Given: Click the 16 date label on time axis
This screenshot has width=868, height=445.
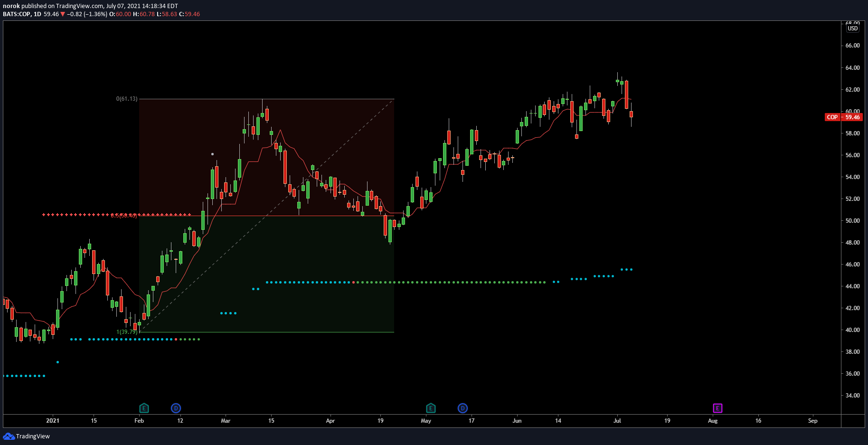Looking at the screenshot, I should (758, 421).
